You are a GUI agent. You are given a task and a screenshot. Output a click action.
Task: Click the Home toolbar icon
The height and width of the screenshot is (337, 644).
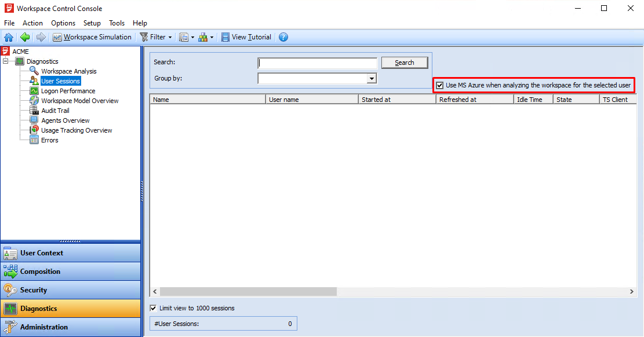9,38
